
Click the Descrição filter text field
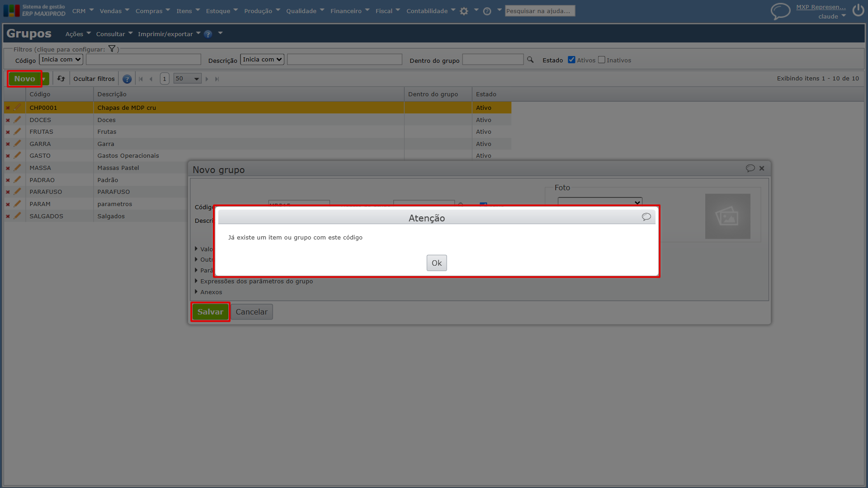click(x=344, y=59)
